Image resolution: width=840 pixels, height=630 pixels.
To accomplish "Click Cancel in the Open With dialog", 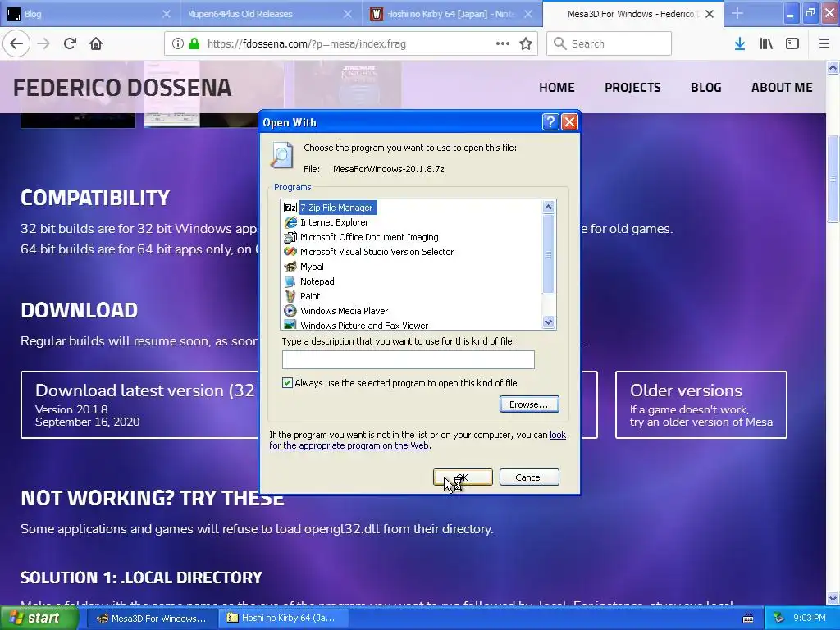I will point(529,477).
